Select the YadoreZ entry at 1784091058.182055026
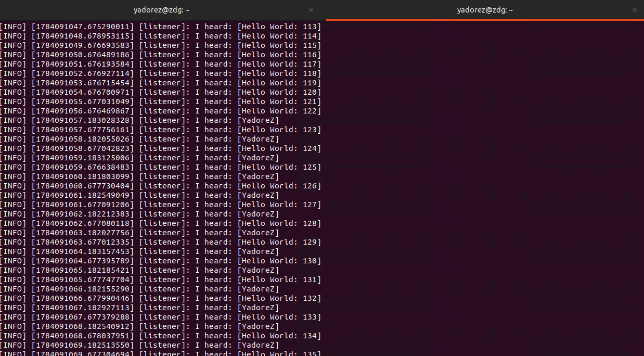Screen dimensions: 644x356 [139, 139]
